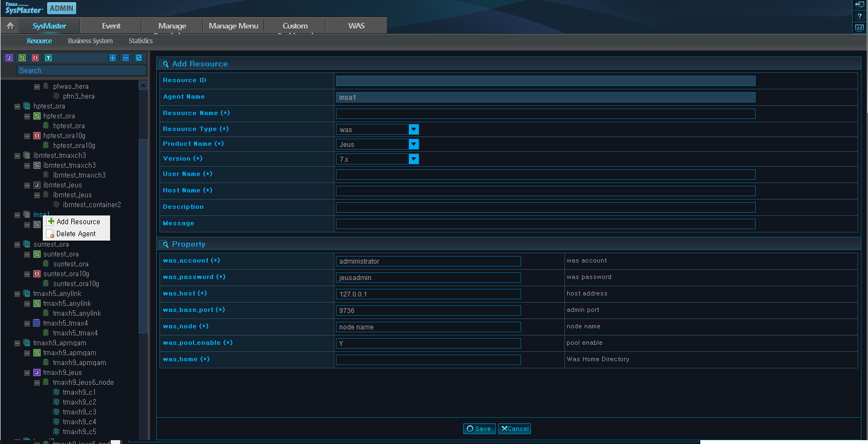Click the blue icon of tmaxh5_tmax4
This screenshot has width=868, height=444.
(37, 323)
